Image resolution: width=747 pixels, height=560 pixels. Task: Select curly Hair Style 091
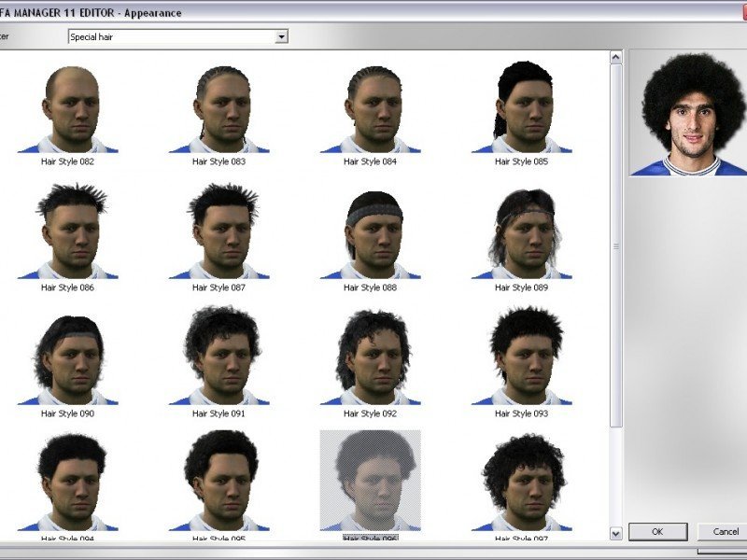pyautogui.click(x=219, y=360)
